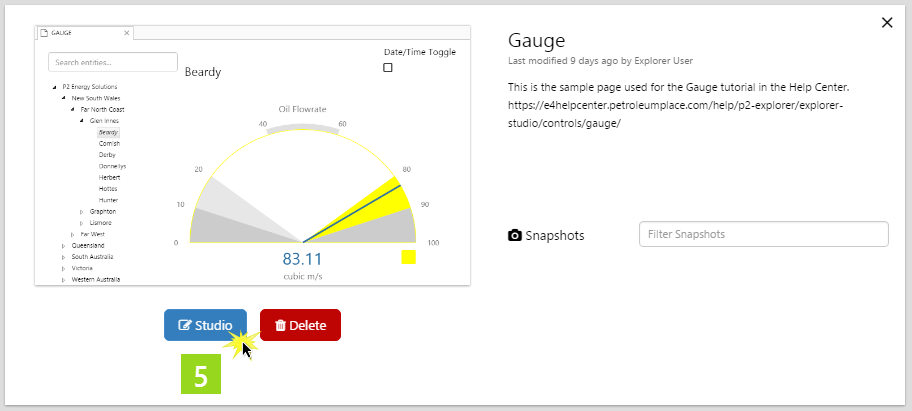
Task: Click the Filter Snapshots input field
Action: click(763, 234)
